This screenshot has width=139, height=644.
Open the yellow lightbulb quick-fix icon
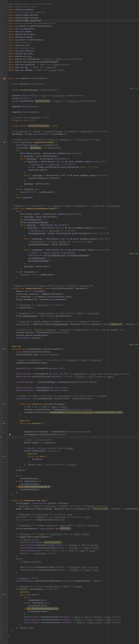[x=10, y=435]
